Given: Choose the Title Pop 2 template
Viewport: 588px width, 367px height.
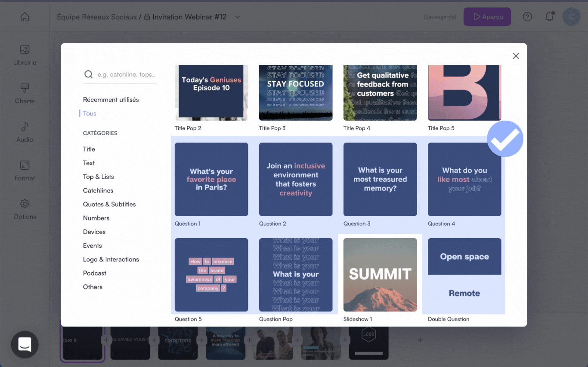Looking at the screenshot, I should click(211, 93).
